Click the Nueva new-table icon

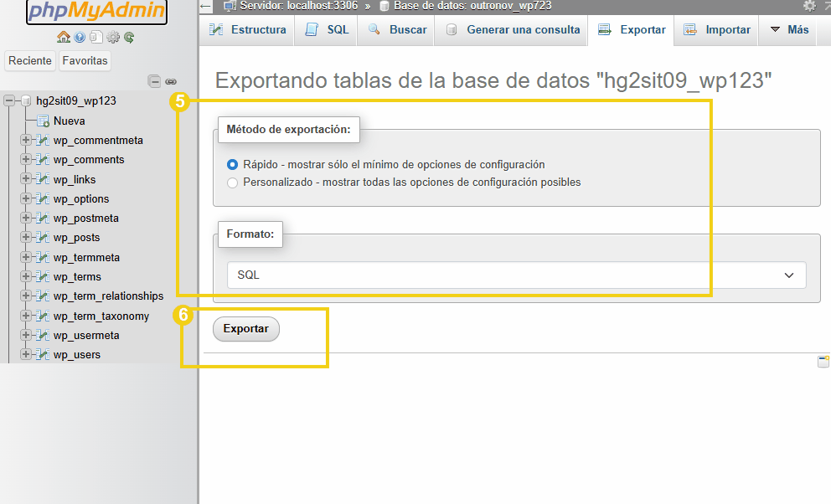click(x=43, y=121)
